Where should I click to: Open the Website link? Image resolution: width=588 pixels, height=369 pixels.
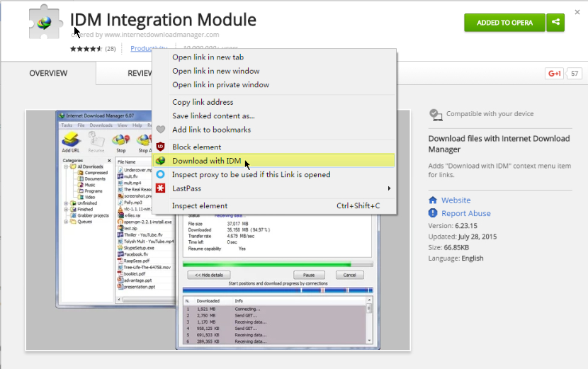(x=456, y=200)
